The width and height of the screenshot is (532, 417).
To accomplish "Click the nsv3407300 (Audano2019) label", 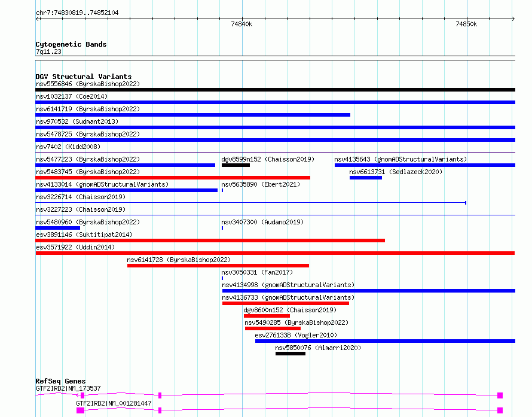I will click(262, 222).
